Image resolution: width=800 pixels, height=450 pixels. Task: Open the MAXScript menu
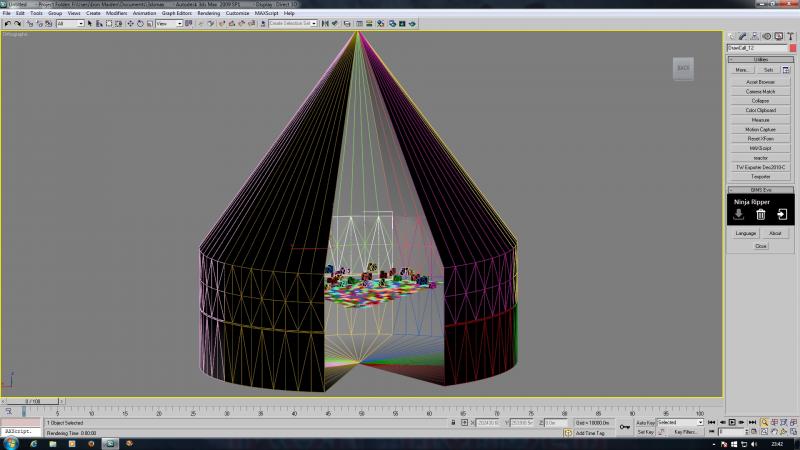tap(266, 13)
